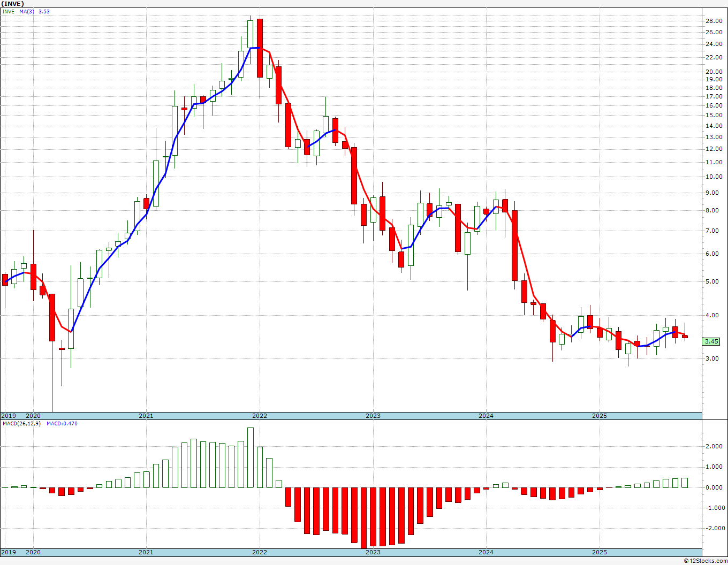Click the MA(3) indicator label

pyautogui.click(x=27, y=11)
